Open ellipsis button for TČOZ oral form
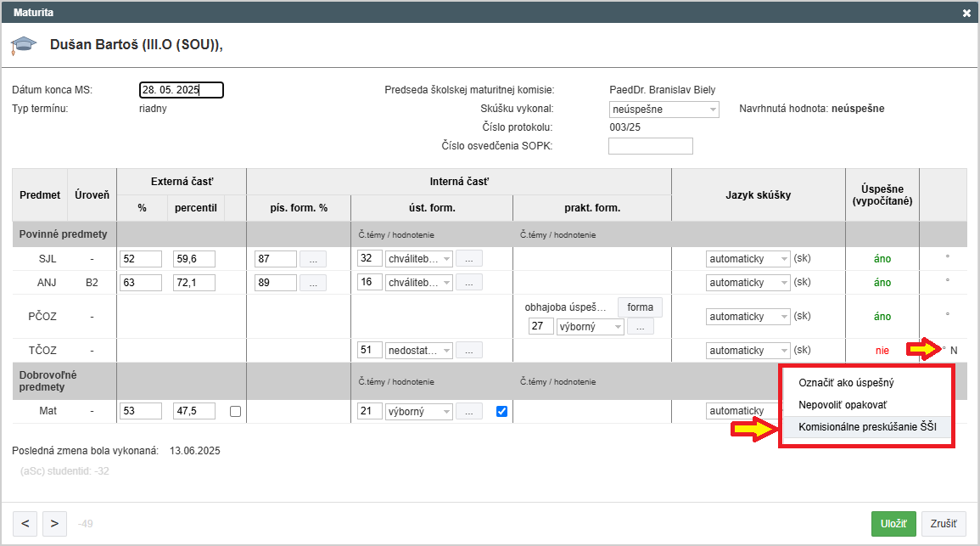Image resolution: width=980 pixels, height=546 pixels. click(469, 350)
